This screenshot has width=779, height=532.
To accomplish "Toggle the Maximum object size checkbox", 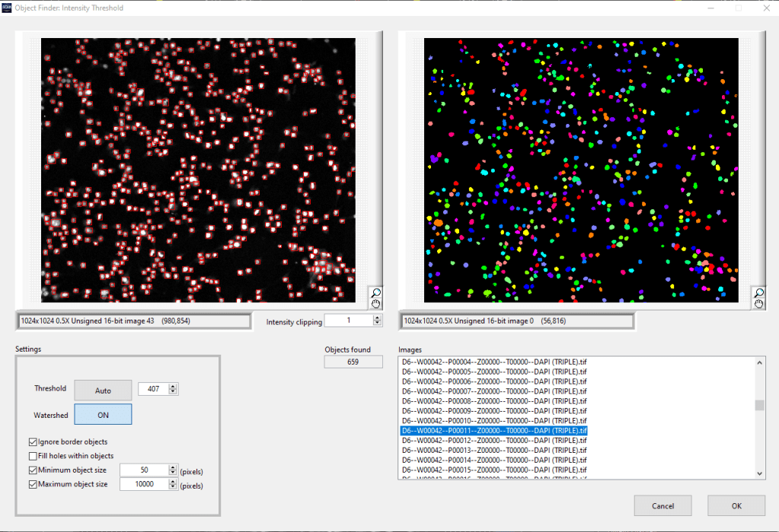I will point(33,484).
